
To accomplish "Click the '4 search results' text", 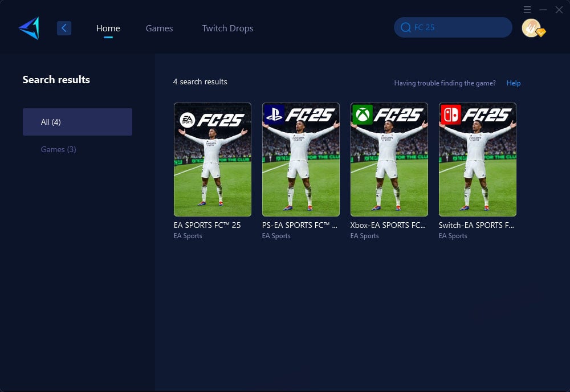I will click(x=200, y=81).
